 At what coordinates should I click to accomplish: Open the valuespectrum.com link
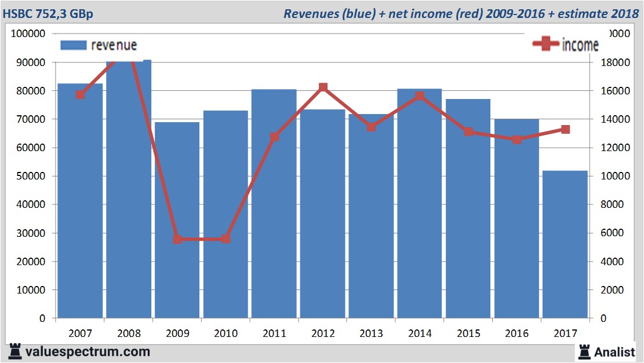[x=87, y=351]
